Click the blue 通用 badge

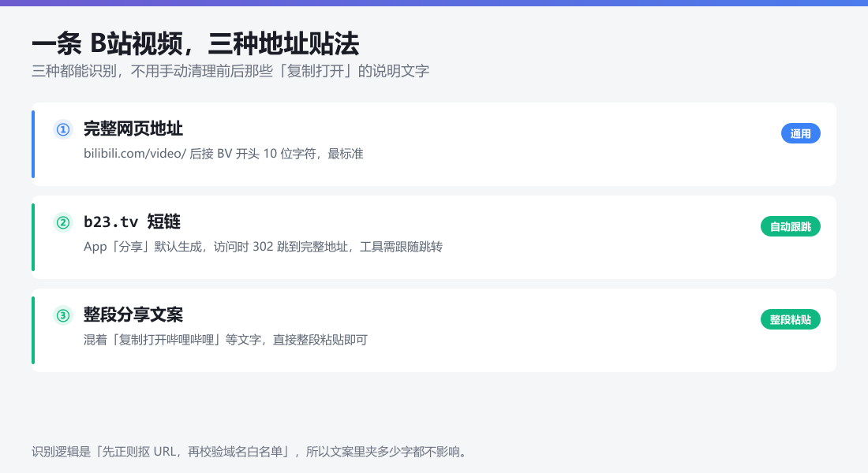[x=800, y=133]
